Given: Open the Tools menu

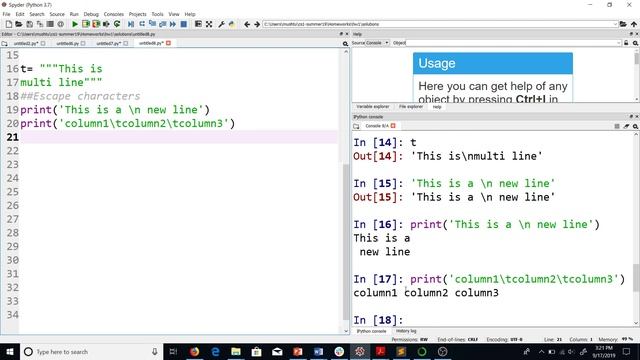Looking at the screenshot, I should 157,14.
